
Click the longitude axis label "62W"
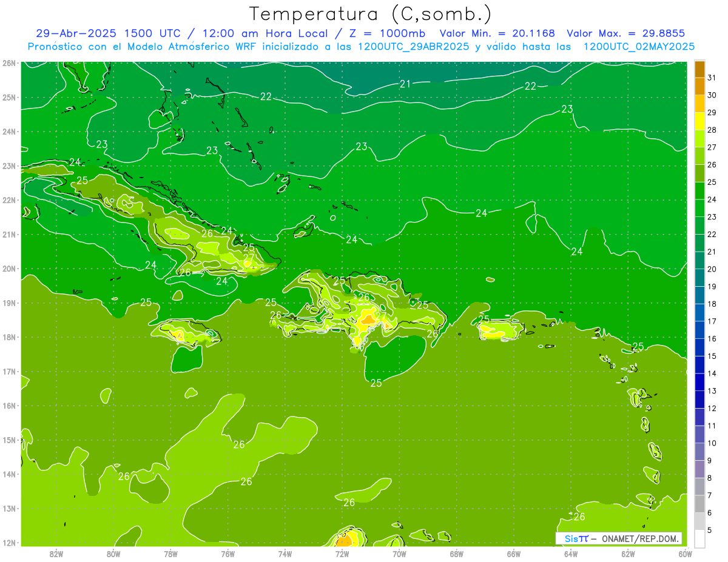tap(628, 554)
